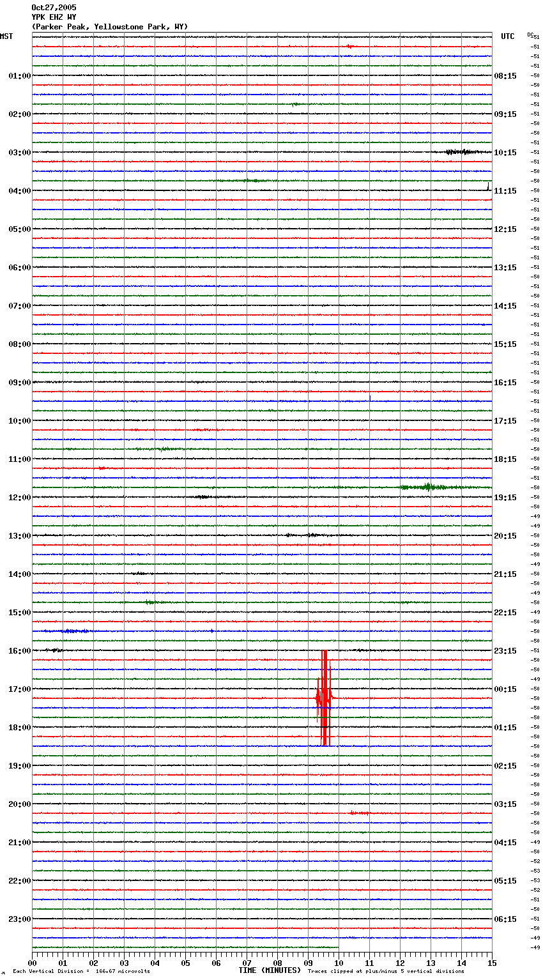Select the 03:00 MST time label
Viewport: 543px width, 980px height.
20,153
